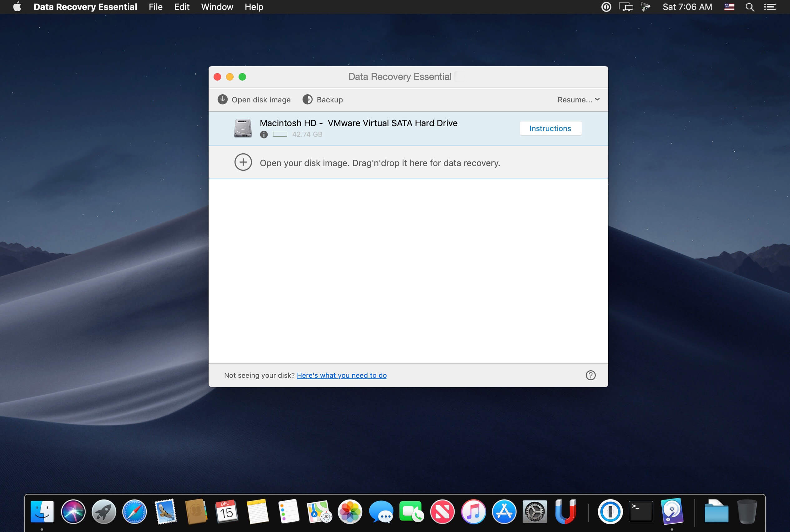Click the Instructions button for Macintosh HD

(550, 128)
